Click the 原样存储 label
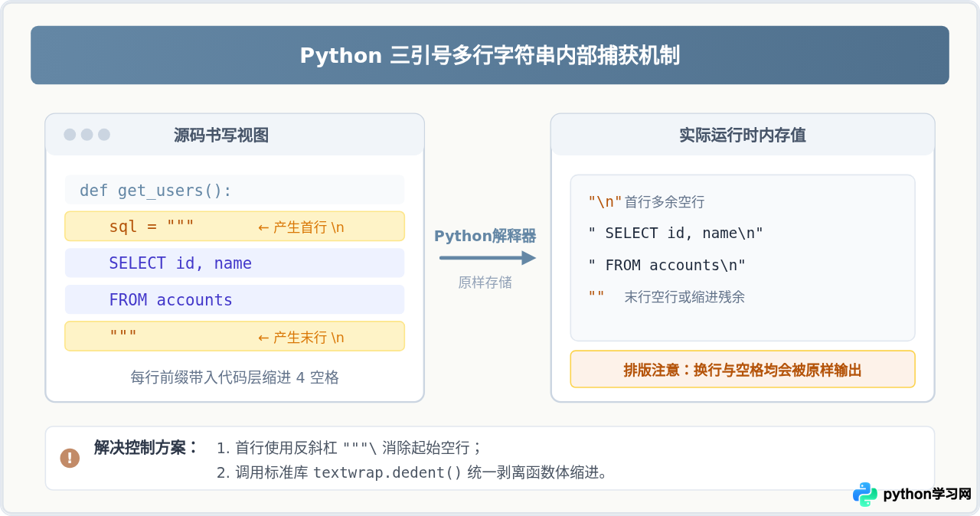The width and height of the screenshot is (980, 516). 485,282
